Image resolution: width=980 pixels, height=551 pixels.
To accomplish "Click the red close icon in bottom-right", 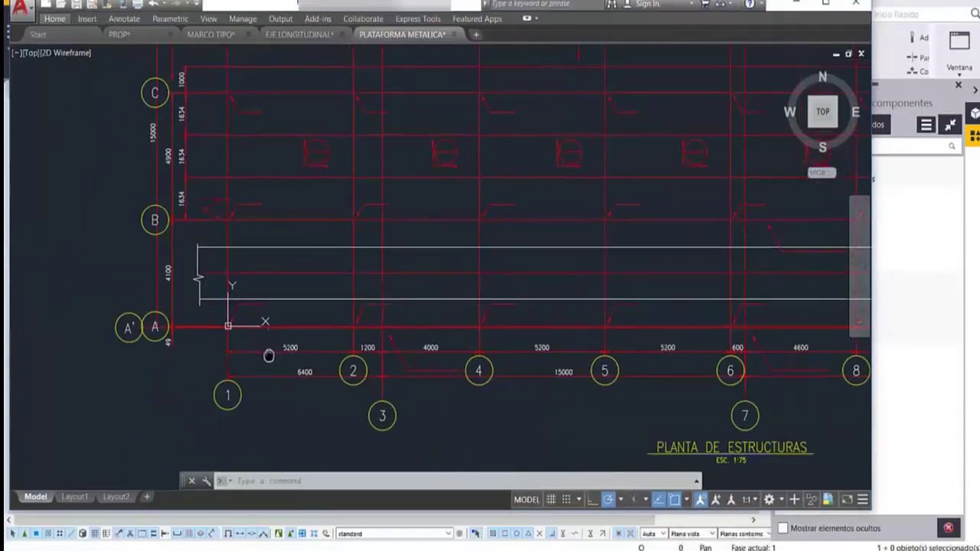I will tap(948, 527).
